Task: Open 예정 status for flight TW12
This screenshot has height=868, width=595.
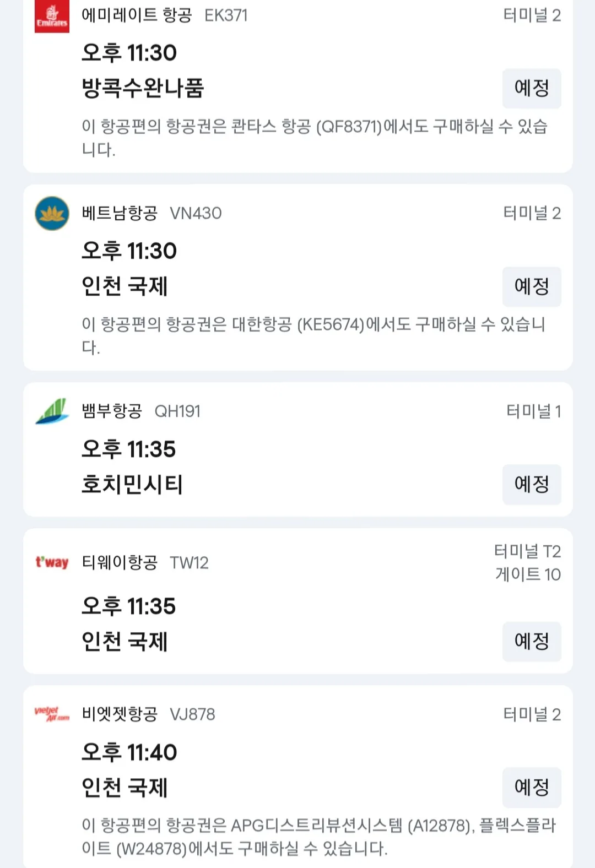Action: (x=532, y=641)
